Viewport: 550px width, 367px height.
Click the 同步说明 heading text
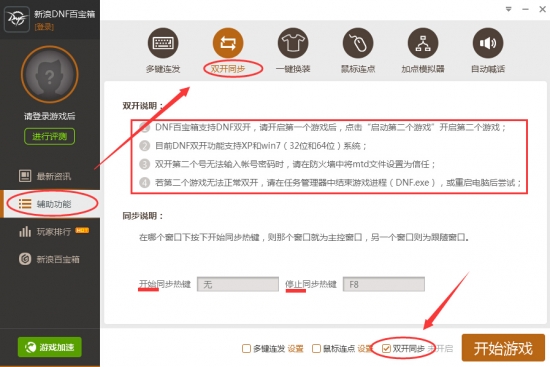pos(142,216)
